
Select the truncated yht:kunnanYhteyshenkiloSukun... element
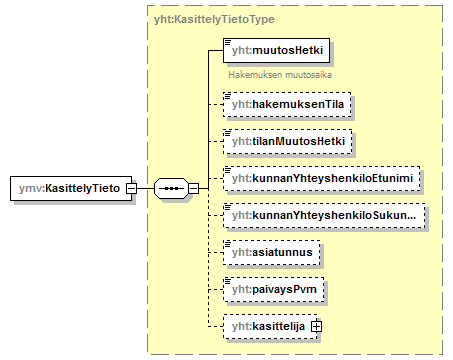click(324, 215)
